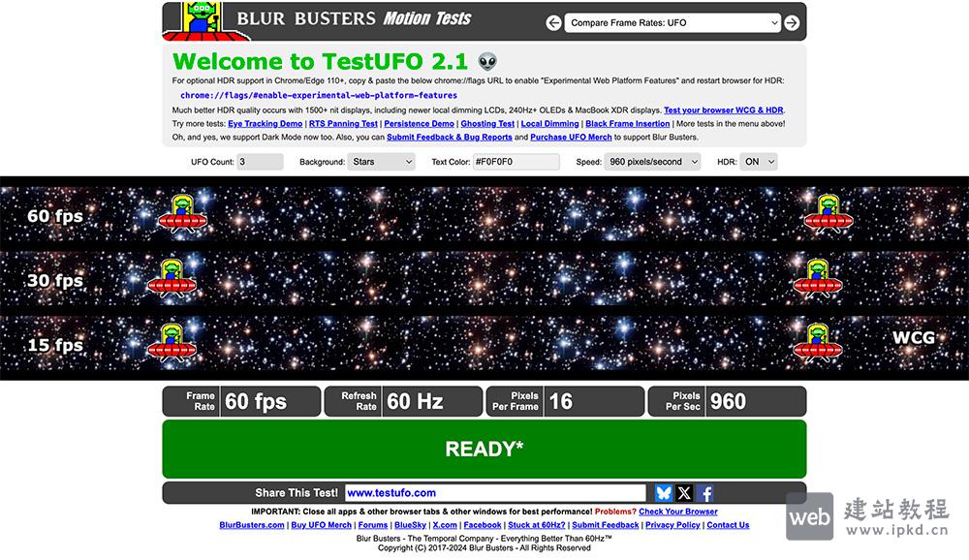Open the RTS Panning Test link
This screenshot has height=560, width=969.
click(343, 124)
